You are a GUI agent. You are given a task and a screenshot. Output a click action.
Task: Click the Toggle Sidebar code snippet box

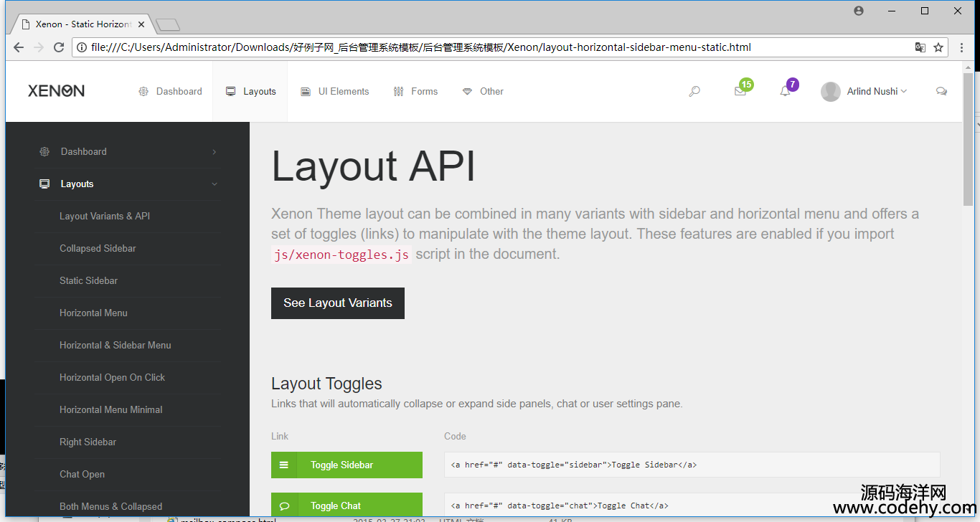pyautogui.click(x=692, y=465)
